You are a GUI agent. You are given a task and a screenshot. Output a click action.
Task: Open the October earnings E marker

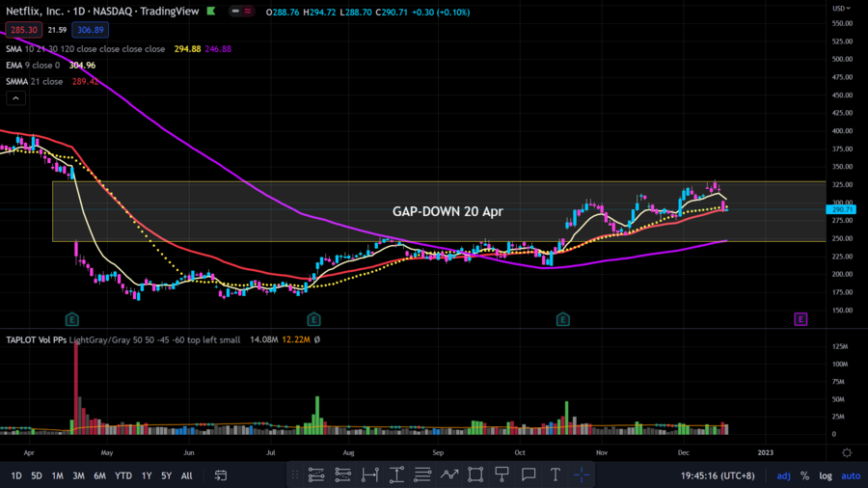[x=563, y=319]
